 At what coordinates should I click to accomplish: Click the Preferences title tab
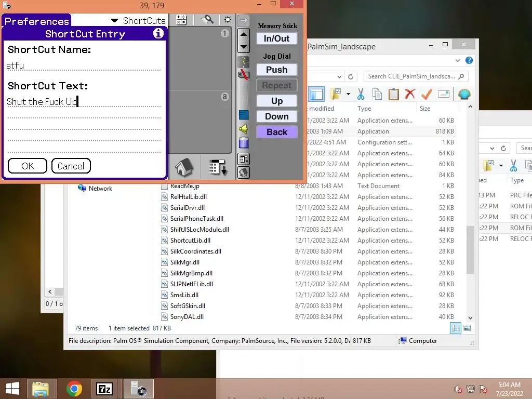37,21
